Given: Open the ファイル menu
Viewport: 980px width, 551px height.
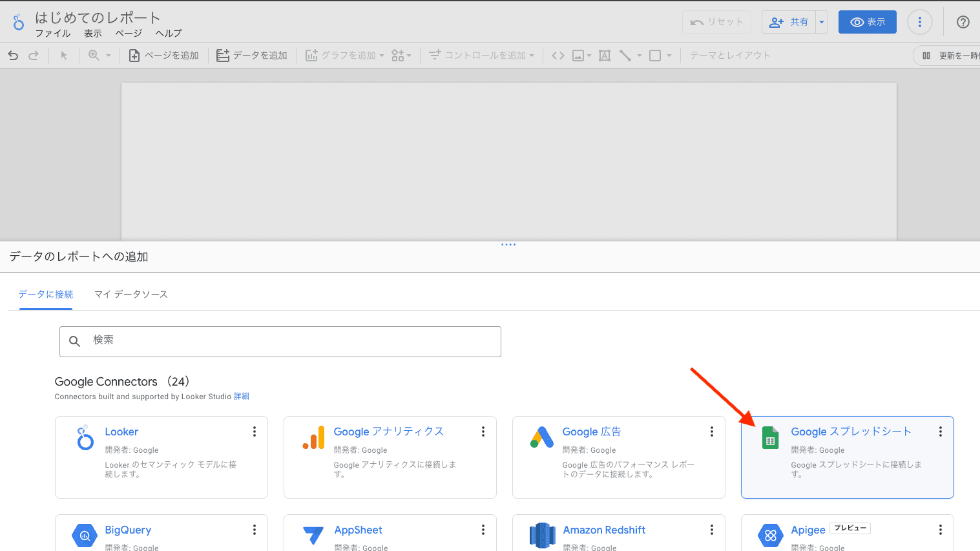Looking at the screenshot, I should coord(52,34).
